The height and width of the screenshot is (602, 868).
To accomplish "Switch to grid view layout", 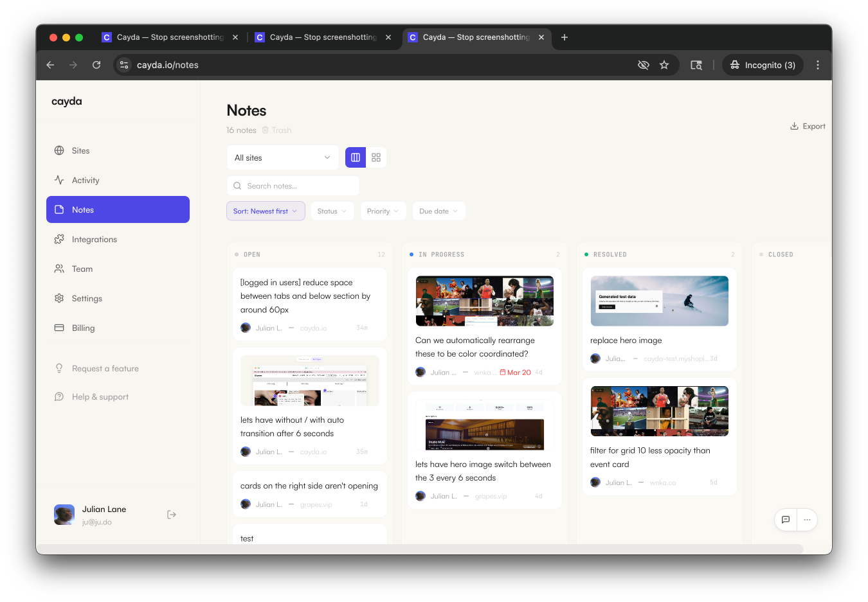I will 376,157.
